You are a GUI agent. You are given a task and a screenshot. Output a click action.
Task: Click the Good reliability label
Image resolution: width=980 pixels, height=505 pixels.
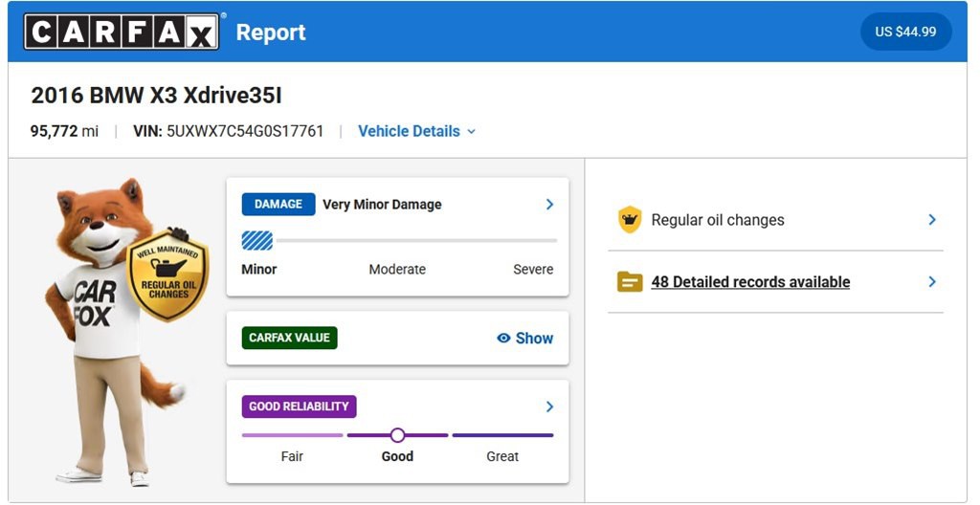click(397, 456)
